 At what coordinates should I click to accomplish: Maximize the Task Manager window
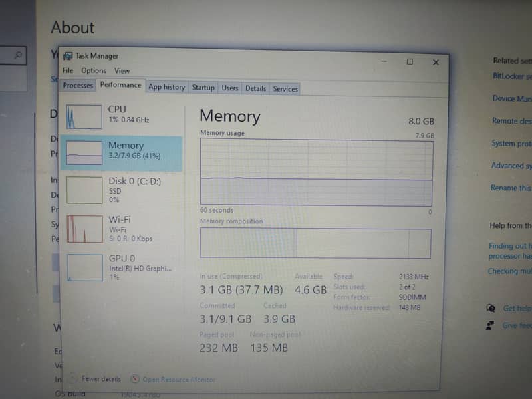point(410,61)
